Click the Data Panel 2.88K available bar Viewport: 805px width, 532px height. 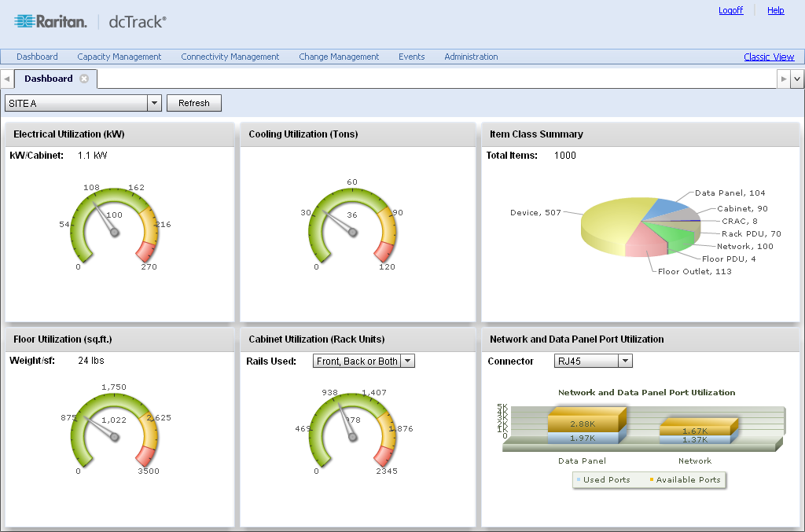tap(583, 423)
